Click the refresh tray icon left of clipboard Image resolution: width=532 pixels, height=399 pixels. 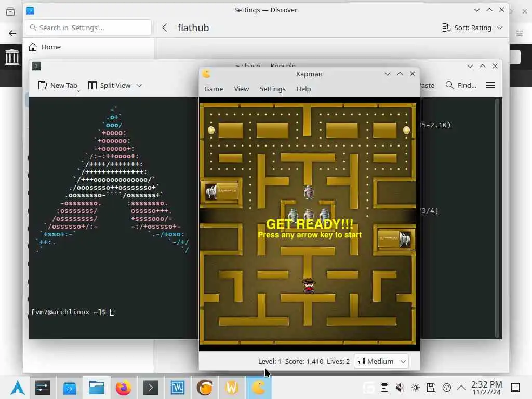coord(369,388)
